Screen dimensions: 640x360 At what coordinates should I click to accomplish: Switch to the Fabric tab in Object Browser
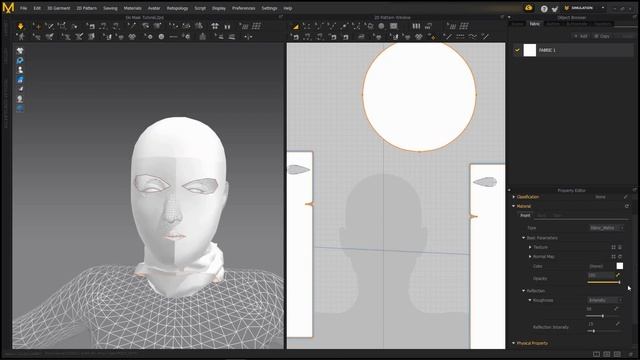point(534,24)
